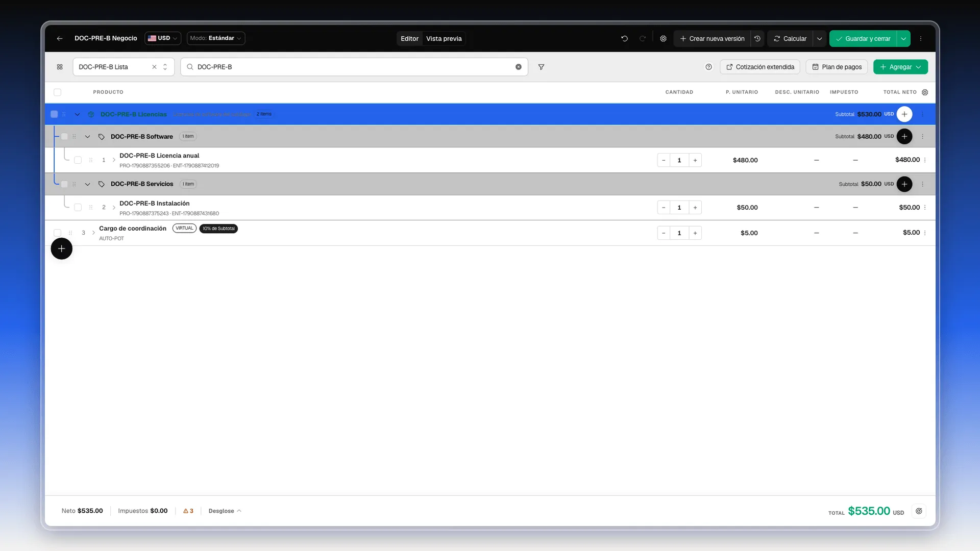Open Cotización extendida

pos(760,67)
